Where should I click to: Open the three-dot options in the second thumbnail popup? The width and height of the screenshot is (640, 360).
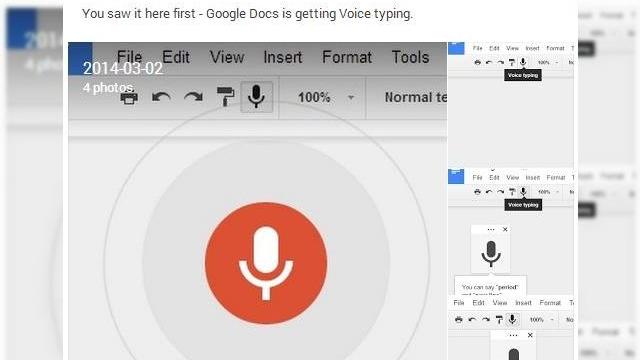(491, 229)
